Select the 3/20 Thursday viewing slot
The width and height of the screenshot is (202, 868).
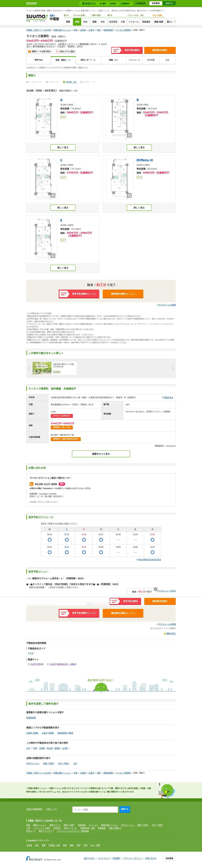click(x=152, y=540)
